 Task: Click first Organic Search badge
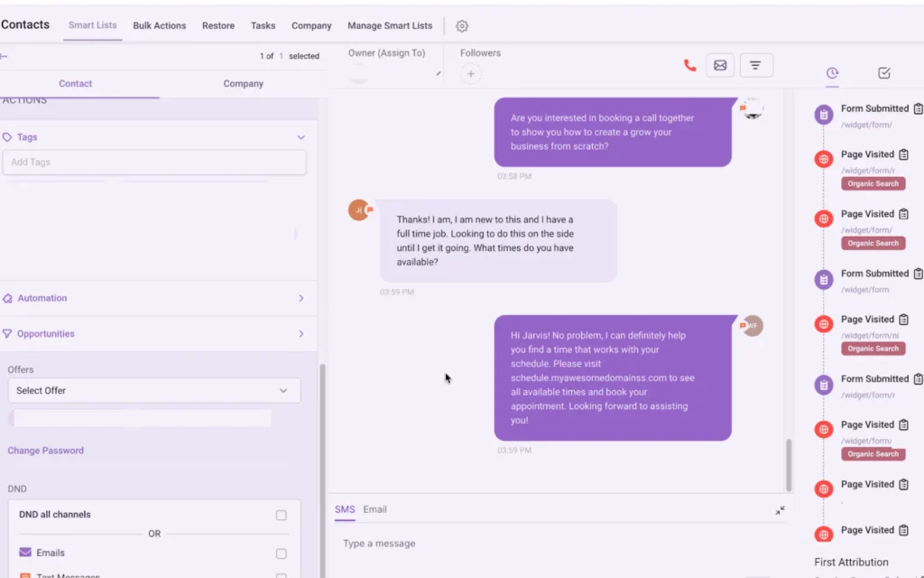point(873,184)
